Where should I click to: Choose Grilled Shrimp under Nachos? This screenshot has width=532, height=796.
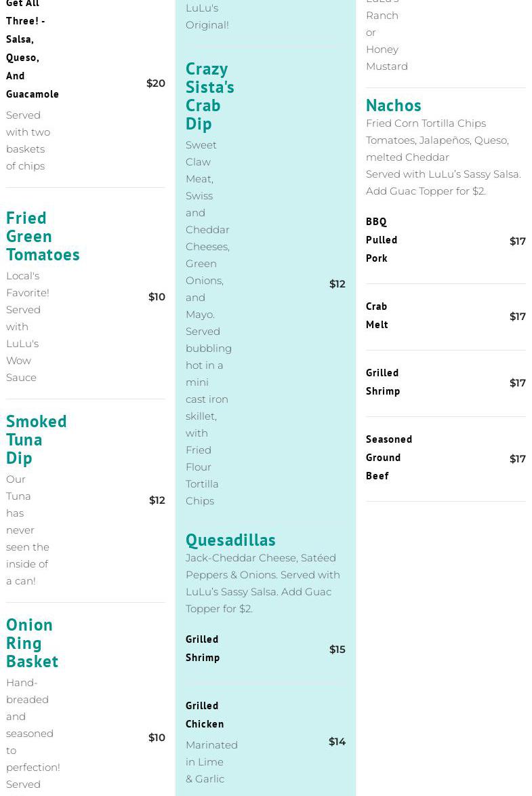pos(383,382)
